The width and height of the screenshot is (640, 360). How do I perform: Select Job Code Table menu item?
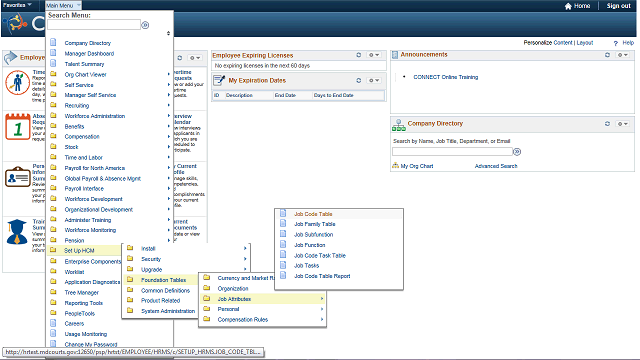click(313, 214)
